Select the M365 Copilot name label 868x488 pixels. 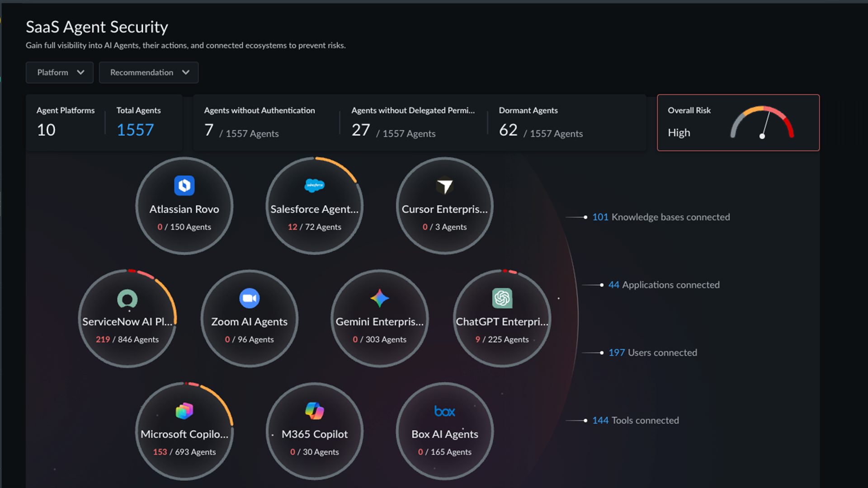pos(315,434)
